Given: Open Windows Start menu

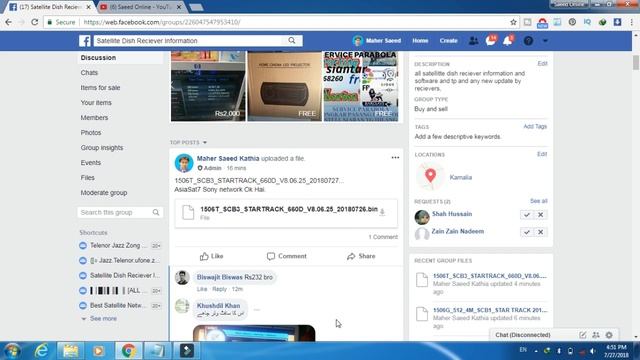Looking at the screenshot, I should click(x=12, y=351).
